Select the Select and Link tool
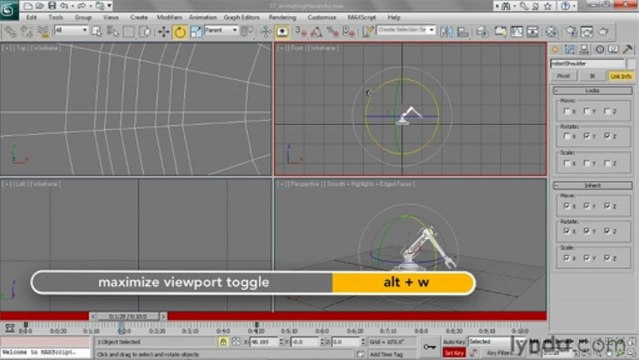This screenshot has width=639, height=360. [10, 31]
